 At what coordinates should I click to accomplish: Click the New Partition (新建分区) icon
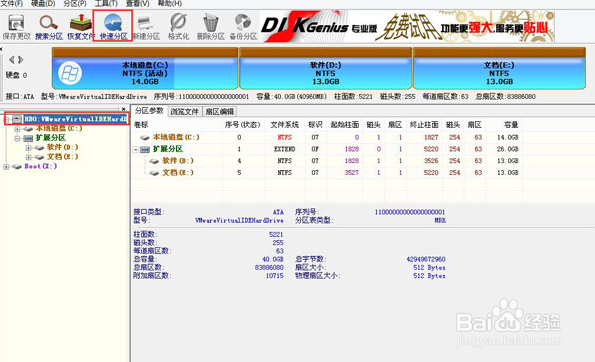pyautogui.click(x=146, y=27)
